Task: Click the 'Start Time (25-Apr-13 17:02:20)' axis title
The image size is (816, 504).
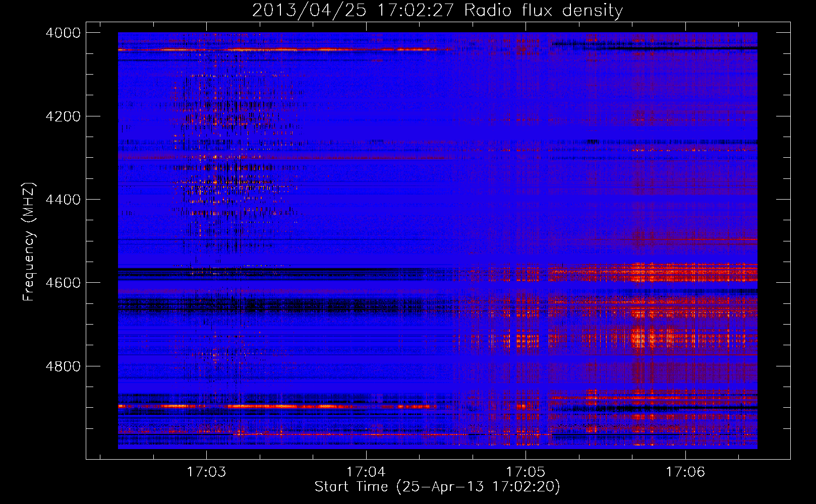Action: tap(437, 487)
